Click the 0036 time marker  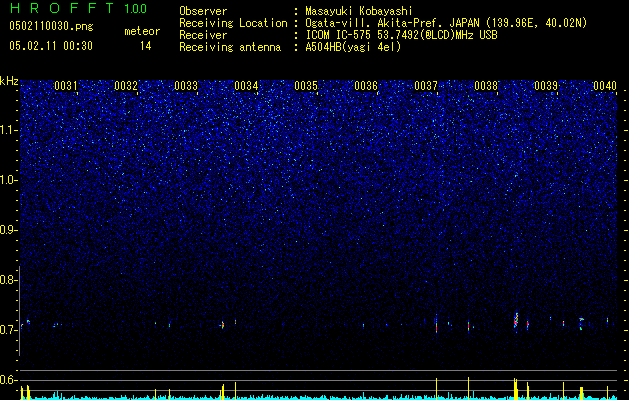click(366, 86)
